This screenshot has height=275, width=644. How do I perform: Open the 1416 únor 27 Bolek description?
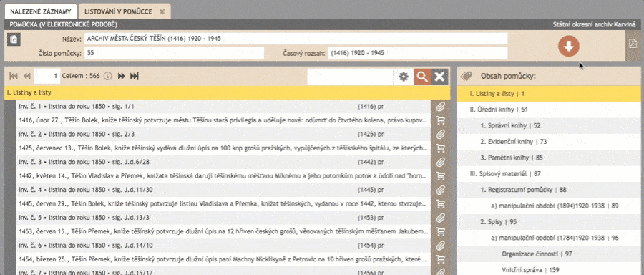pos(224,121)
